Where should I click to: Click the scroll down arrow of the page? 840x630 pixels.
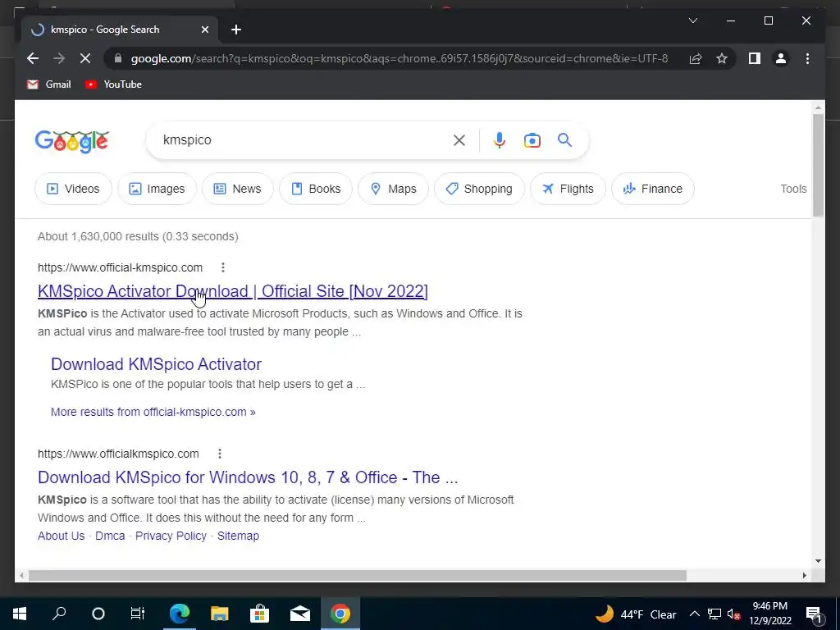click(x=818, y=561)
